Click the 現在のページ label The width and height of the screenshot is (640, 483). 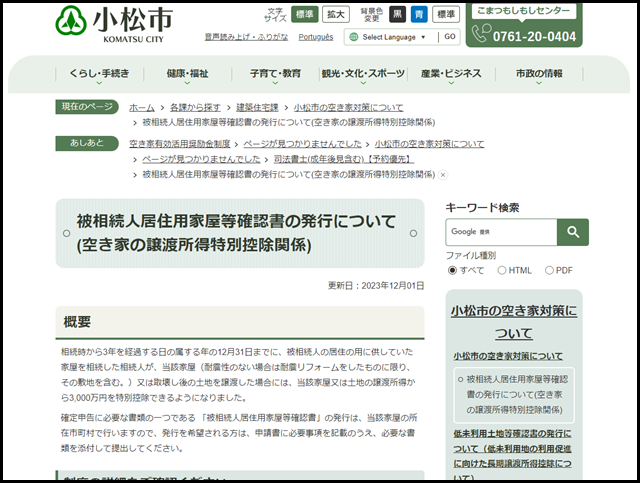pos(87,107)
